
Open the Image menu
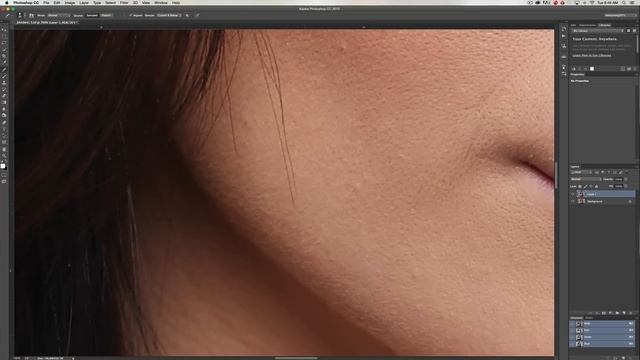pyautogui.click(x=70, y=2)
